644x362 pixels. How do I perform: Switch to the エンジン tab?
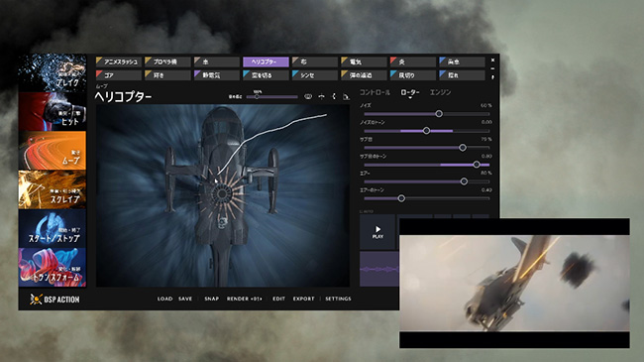(x=440, y=92)
